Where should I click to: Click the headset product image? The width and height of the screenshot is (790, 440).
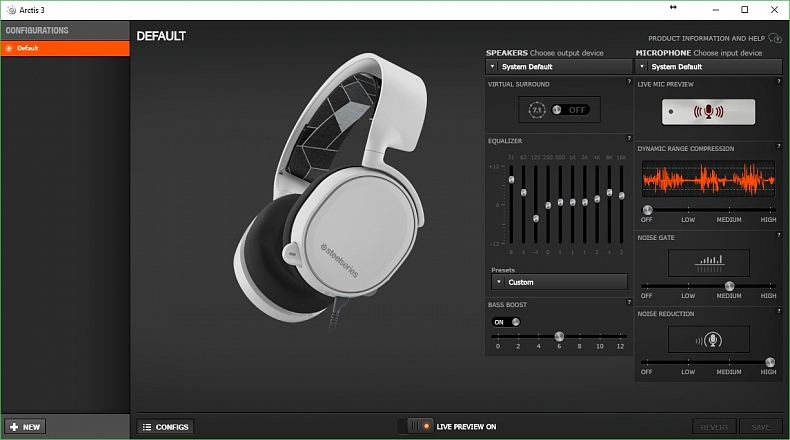[330, 192]
